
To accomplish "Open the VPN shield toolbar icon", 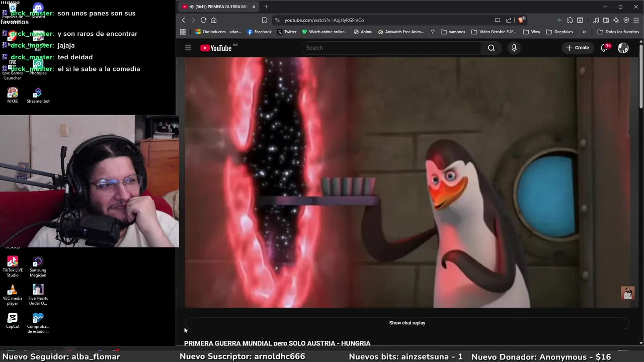I will click(626, 20).
